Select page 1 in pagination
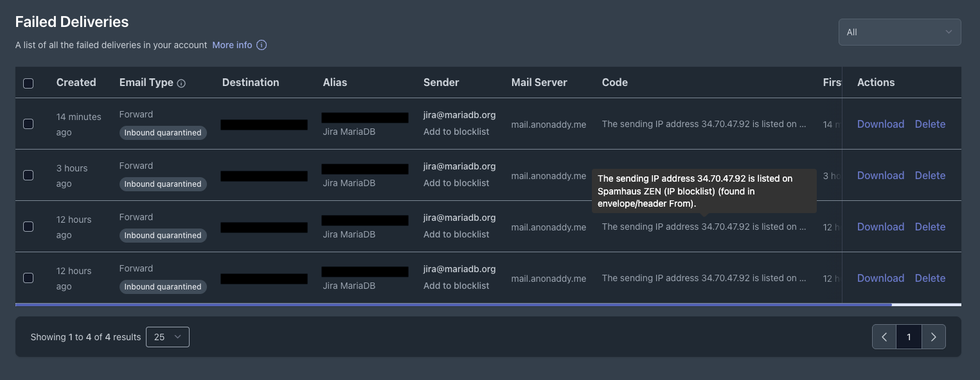 (x=909, y=337)
